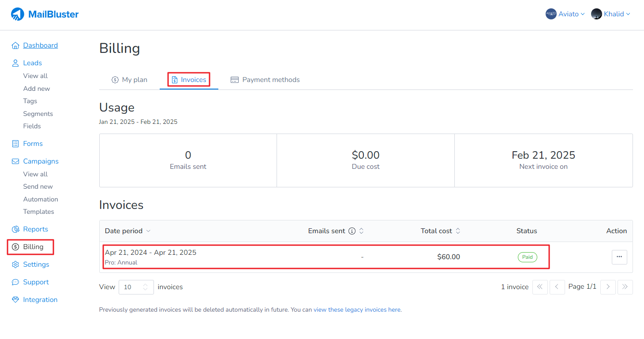Open the view these legacy invoices link
644x339 pixels.
[357, 310]
